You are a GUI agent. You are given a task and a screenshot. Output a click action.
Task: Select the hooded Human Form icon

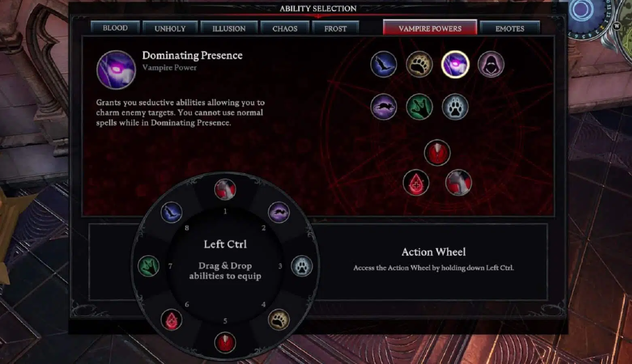[x=491, y=64]
